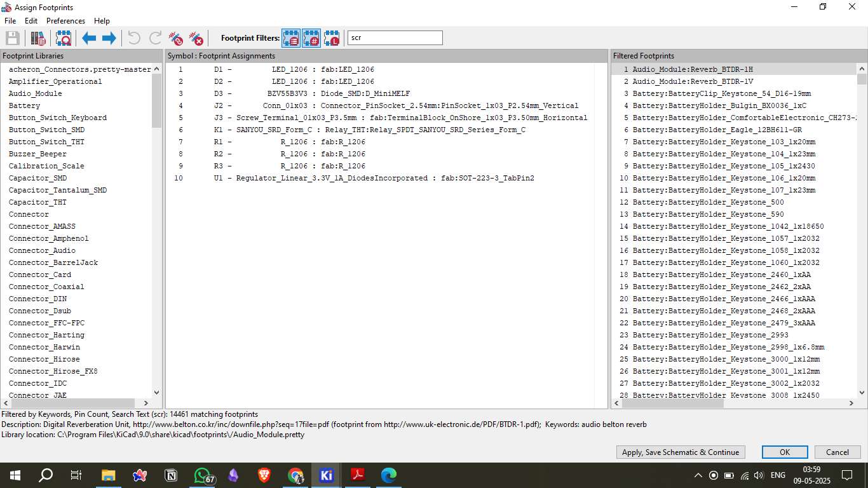Toggle filter by pin count
Image resolution: width=868 pixels, height=488 pixels.
pyautogui.click(x=311, y=38)
